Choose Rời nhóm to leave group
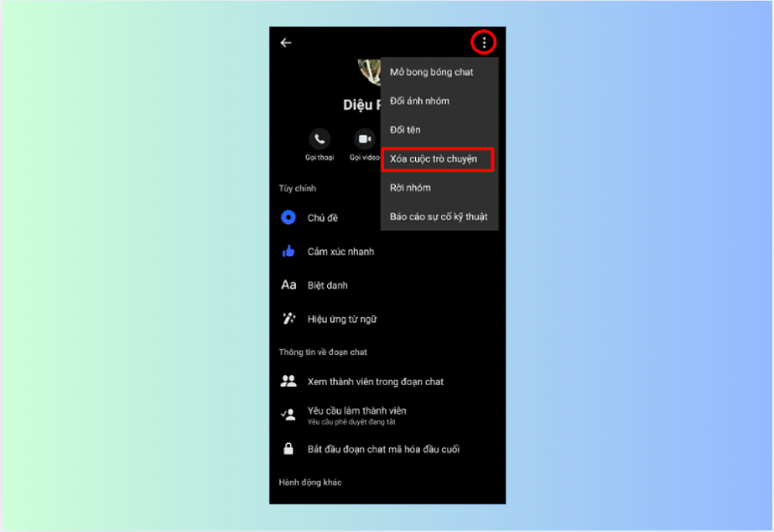The width and height of the screenshot is (774, 532). [x=409, y=188]
